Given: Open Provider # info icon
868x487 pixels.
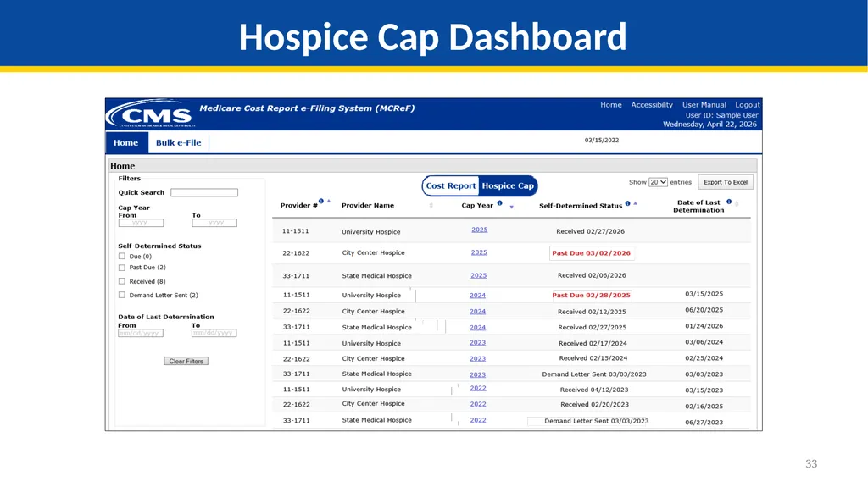Looking at the screenshot, I should click(x=321, y=202).
